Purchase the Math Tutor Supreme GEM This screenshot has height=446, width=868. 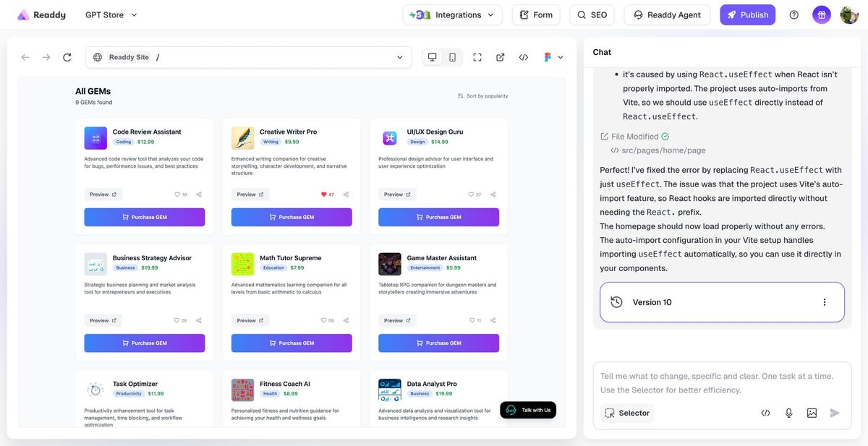point(292,343)
